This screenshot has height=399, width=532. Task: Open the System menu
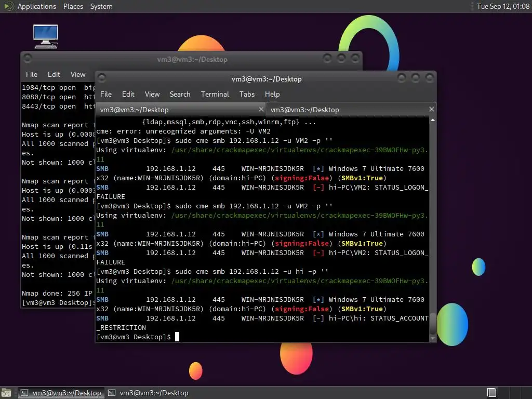[x=101, y=6]
